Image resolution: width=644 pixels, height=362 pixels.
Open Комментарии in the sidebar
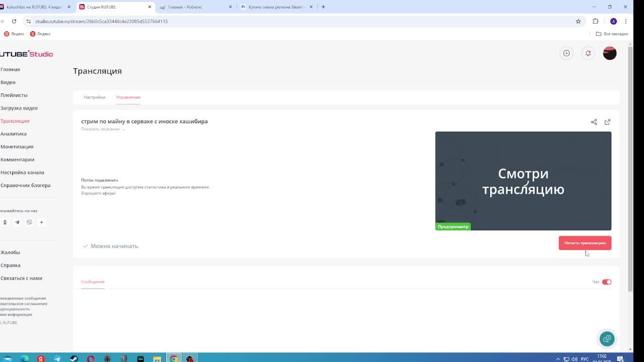tap(17, 159)
